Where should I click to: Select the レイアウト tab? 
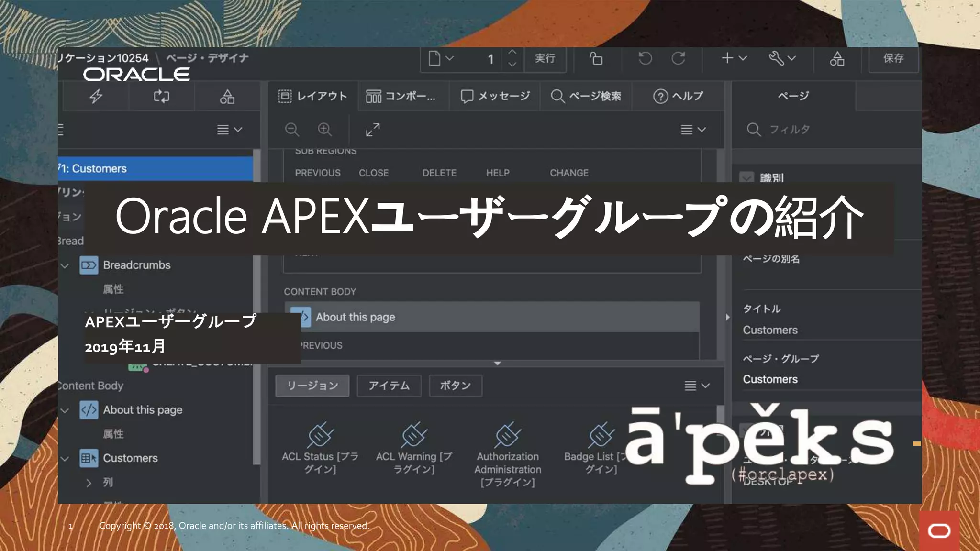pyautogui.click(x=313, y=96)
